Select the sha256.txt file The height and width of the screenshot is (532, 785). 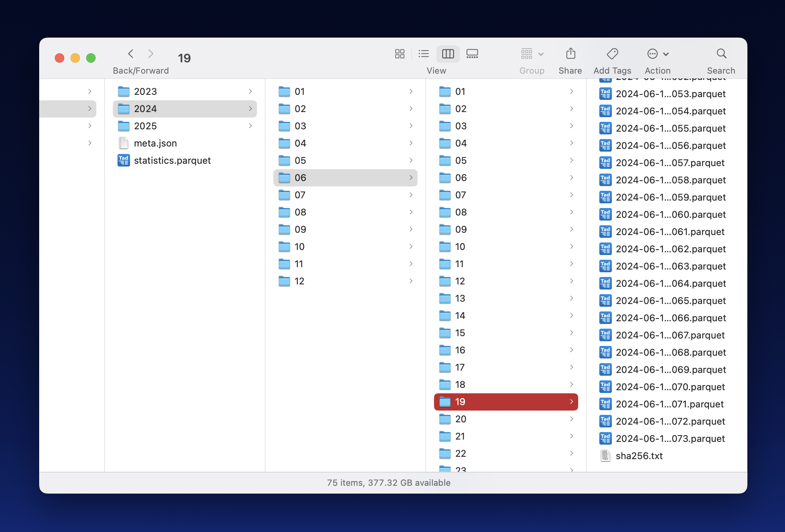coord(639,456)
